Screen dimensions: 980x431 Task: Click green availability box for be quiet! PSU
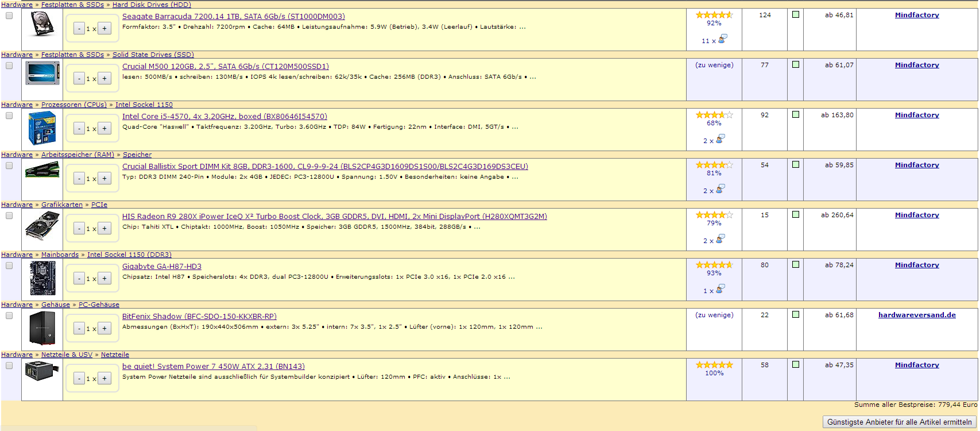796,364
